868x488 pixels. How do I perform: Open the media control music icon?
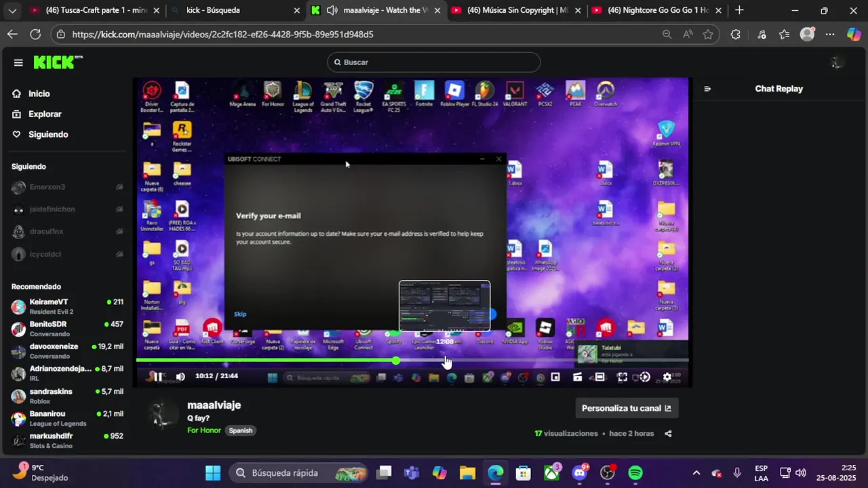(x=762, y=34)
